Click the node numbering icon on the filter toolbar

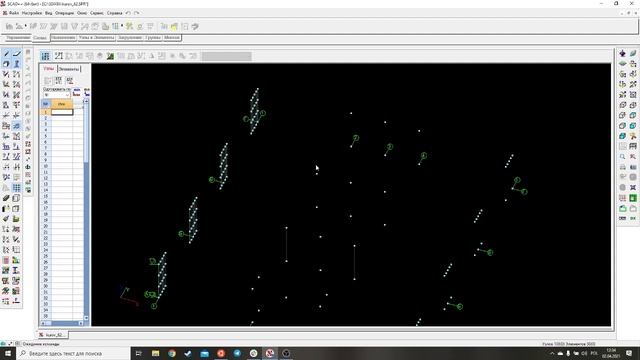pos(59,56)
